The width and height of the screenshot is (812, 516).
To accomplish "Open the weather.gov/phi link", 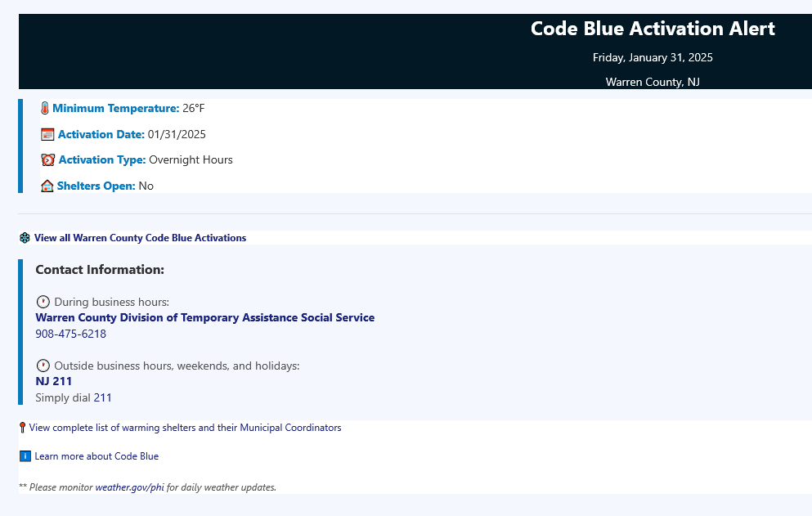I will point(129,487).
